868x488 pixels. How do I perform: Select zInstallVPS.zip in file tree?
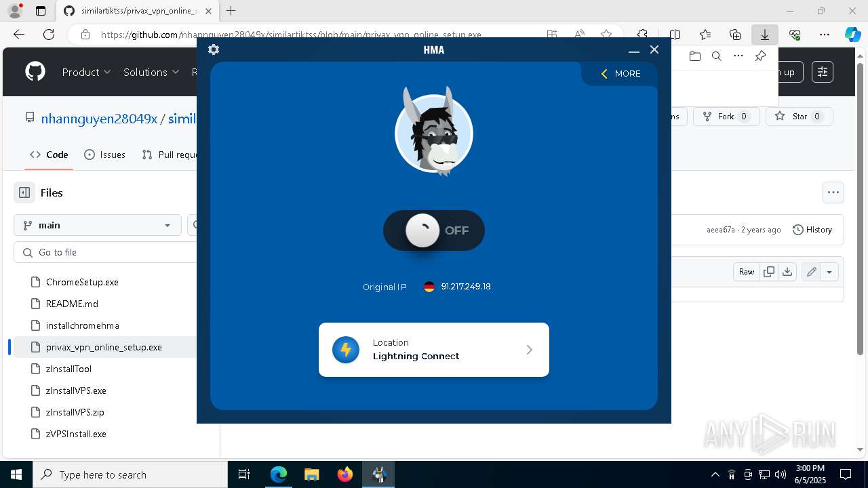(75, 412)
